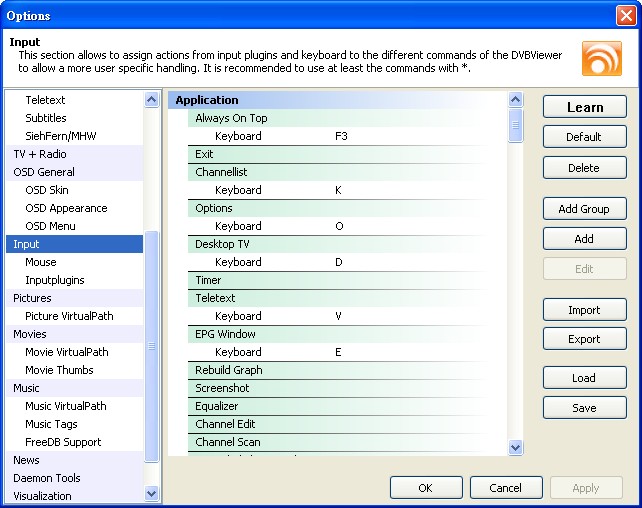Select the Always On Top command
Screen dimensions: 642x508
[231, 118]
